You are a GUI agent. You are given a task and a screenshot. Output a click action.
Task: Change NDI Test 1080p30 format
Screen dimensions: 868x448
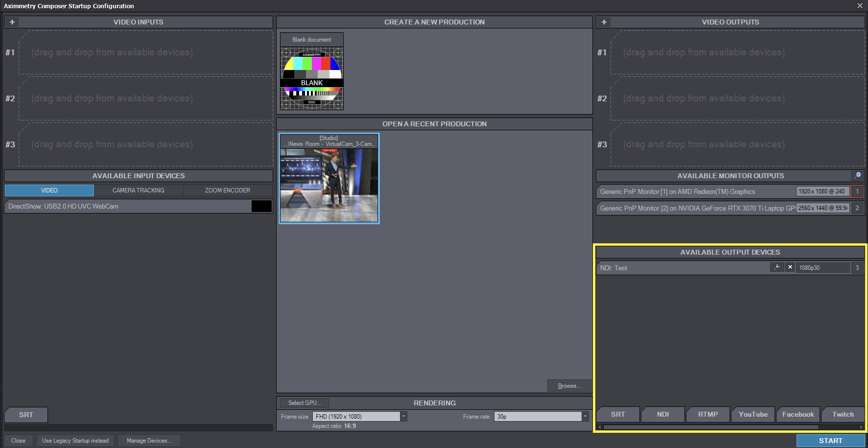click(x=822, y=268)
